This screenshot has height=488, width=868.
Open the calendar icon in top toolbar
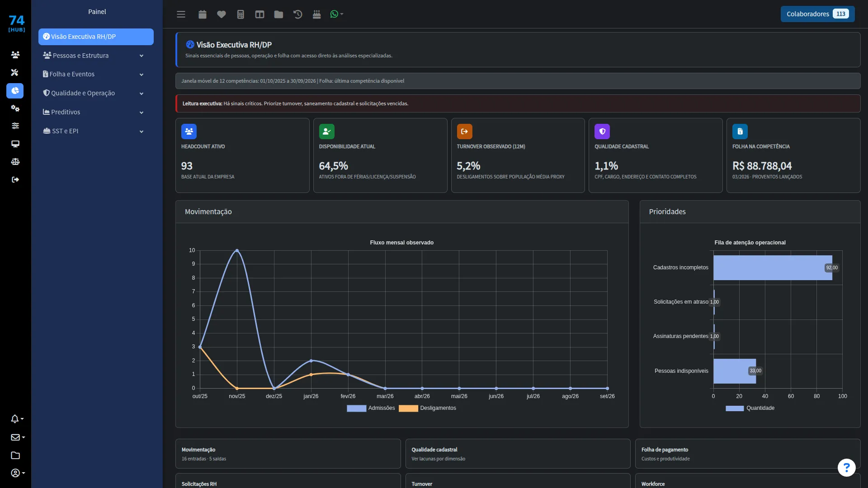point(202,14)
